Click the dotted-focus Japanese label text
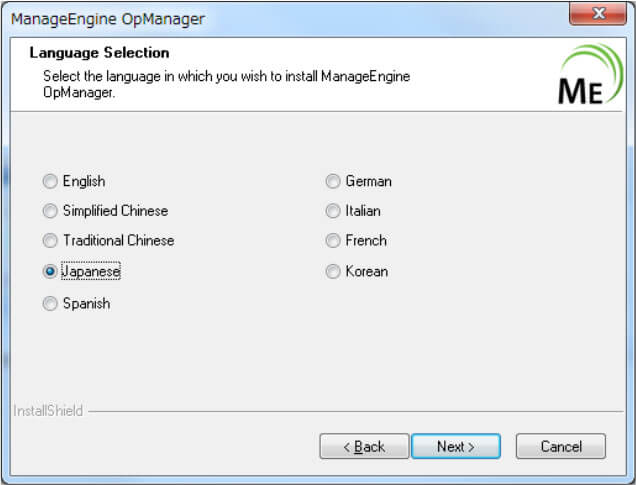 [x=91, y=271]
